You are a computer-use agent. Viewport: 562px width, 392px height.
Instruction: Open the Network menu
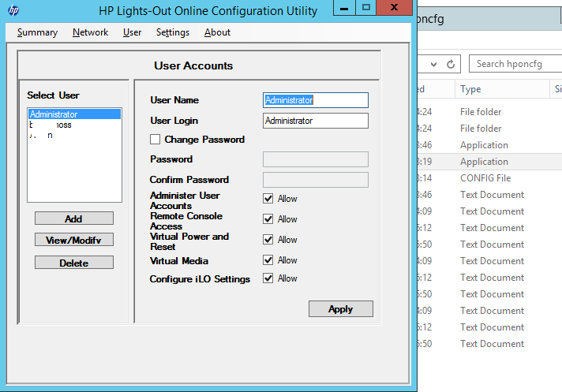pos(90,32)
